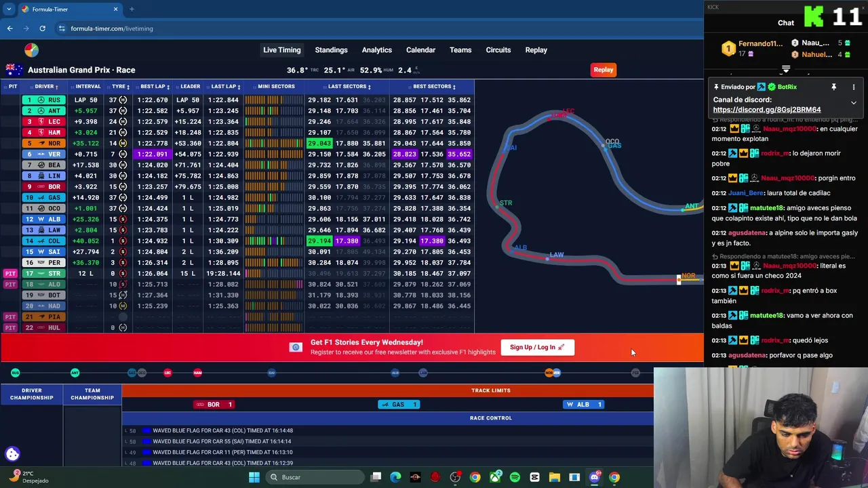This screenshot has width=868, height=488.
Task: Expand the pinned Discord message chevron
Action: [854, 102]
